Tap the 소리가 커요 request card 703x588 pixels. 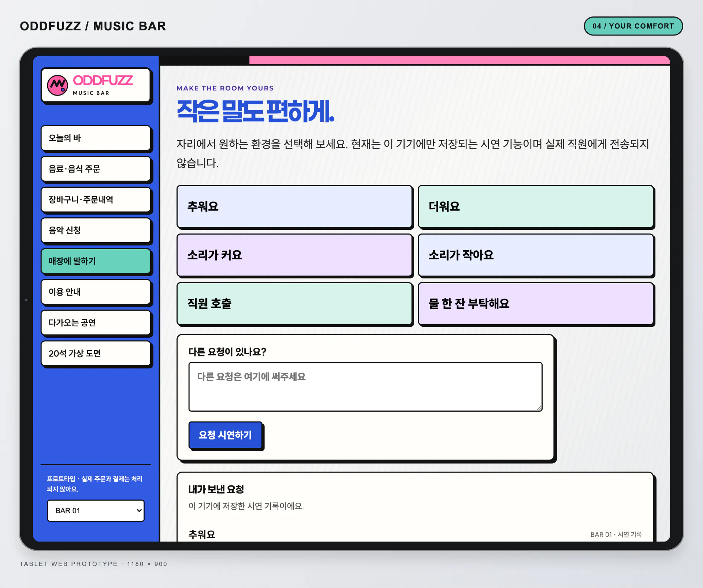[294, 255]
